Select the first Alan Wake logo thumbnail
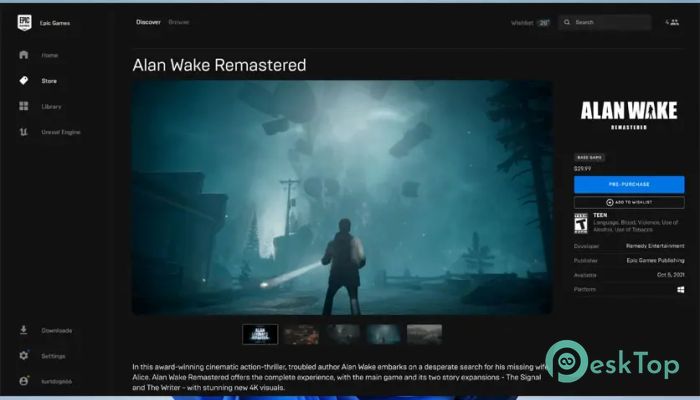 click(x=260, y=334)
